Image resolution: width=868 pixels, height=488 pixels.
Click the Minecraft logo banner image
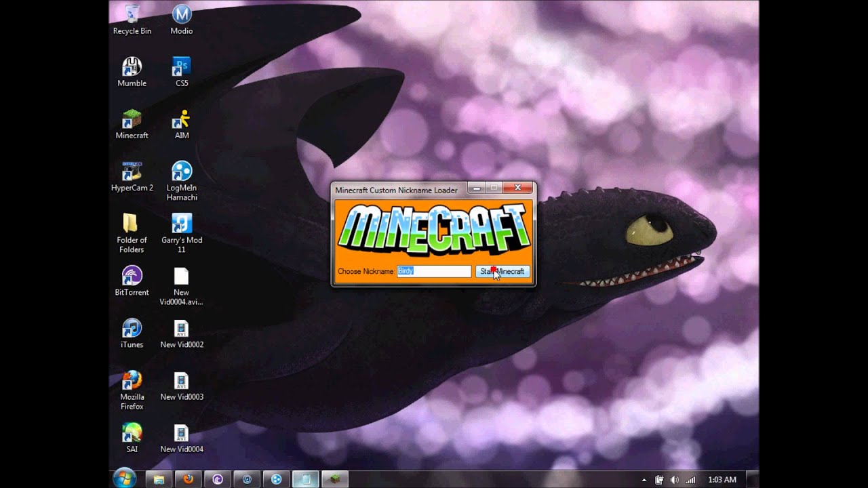point(434,230)
